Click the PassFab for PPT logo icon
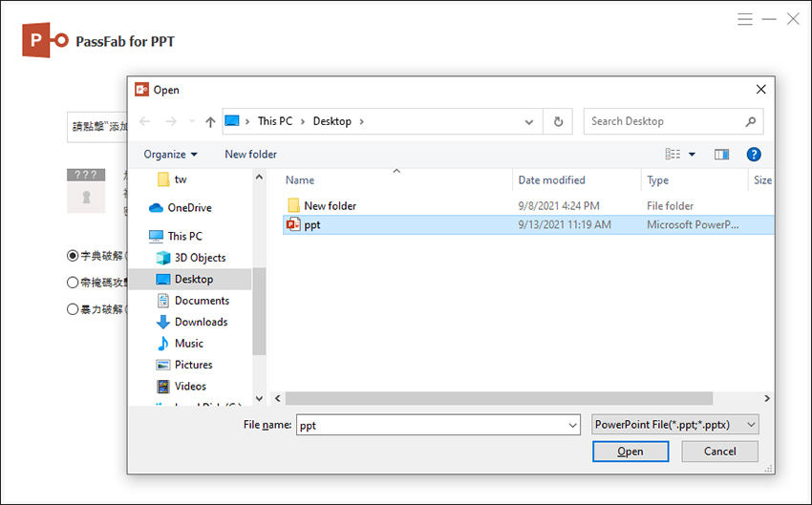Image resolution: width=812 pixels, height=505 pixels. 45,40
